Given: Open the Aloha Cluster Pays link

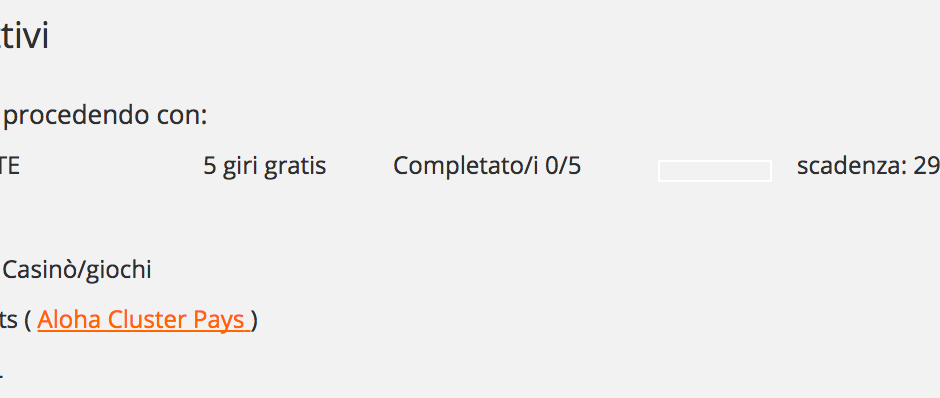Looking at the screenshot, I should point(143,320).
